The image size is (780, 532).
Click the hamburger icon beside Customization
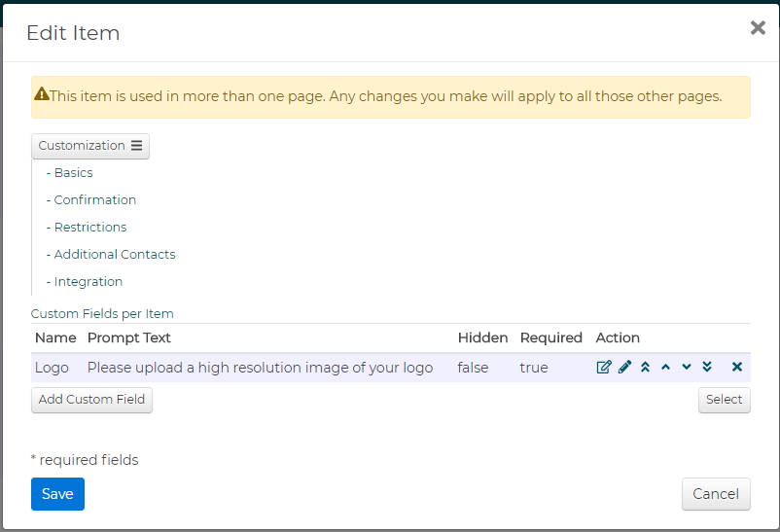point(137,145)
